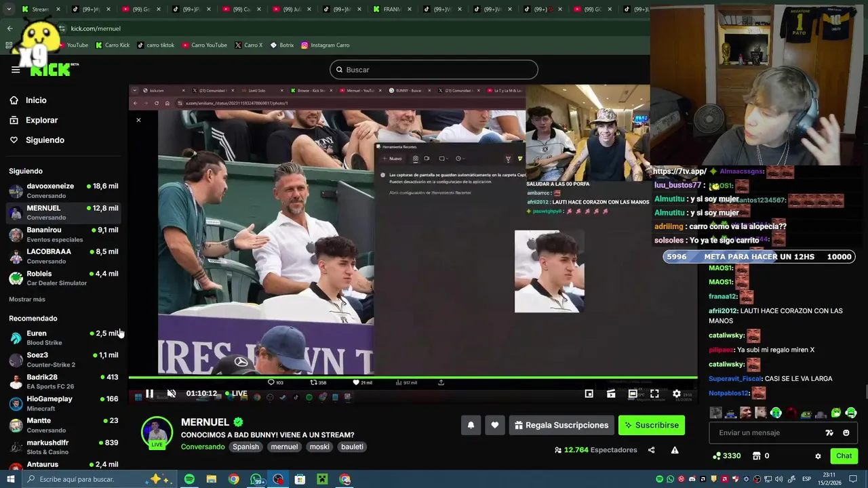Unmute the stream volume icon

(172, 393)
